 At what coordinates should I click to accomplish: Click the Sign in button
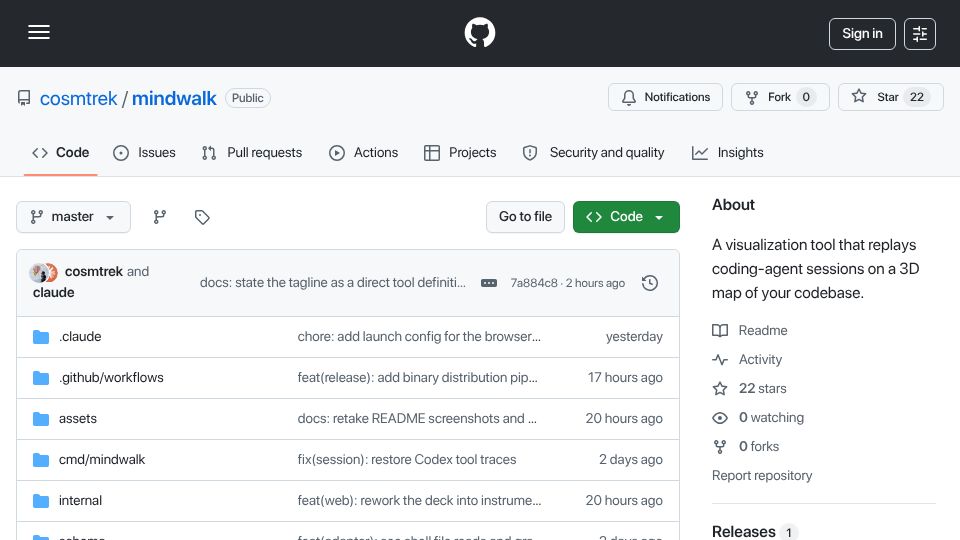pos(862,34)
